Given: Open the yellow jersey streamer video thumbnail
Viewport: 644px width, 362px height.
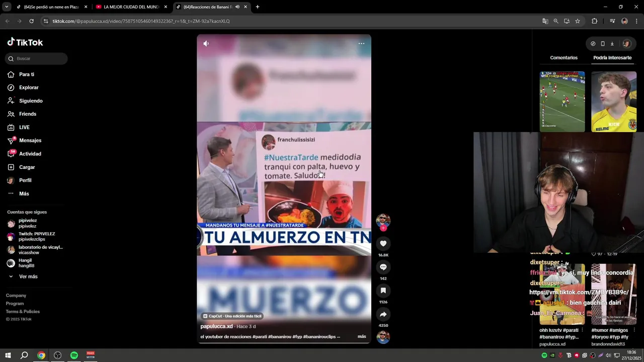Looking at the screenshot, I should pos(614,102).
